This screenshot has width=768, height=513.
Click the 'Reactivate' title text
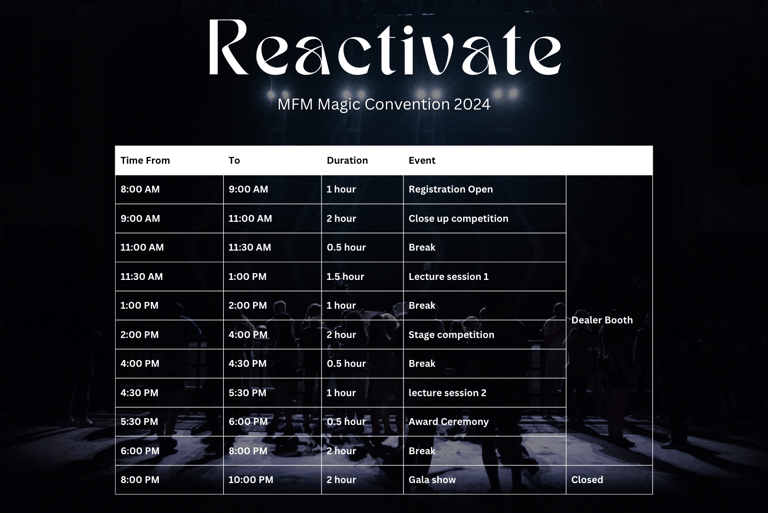(x=385, y=48)
